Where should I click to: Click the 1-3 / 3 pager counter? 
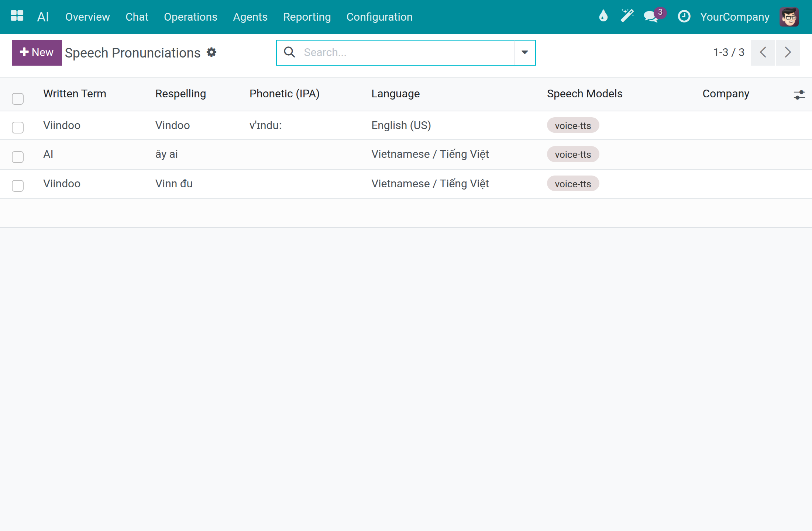pos(729,52)
